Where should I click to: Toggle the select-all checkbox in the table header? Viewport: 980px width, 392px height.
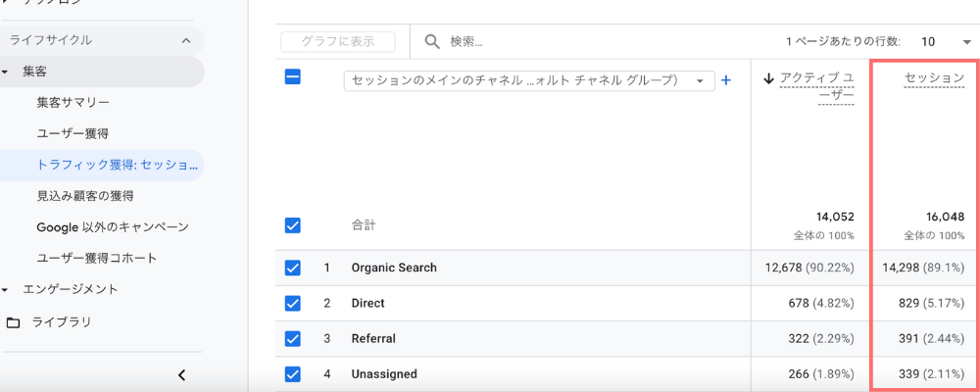292,76
